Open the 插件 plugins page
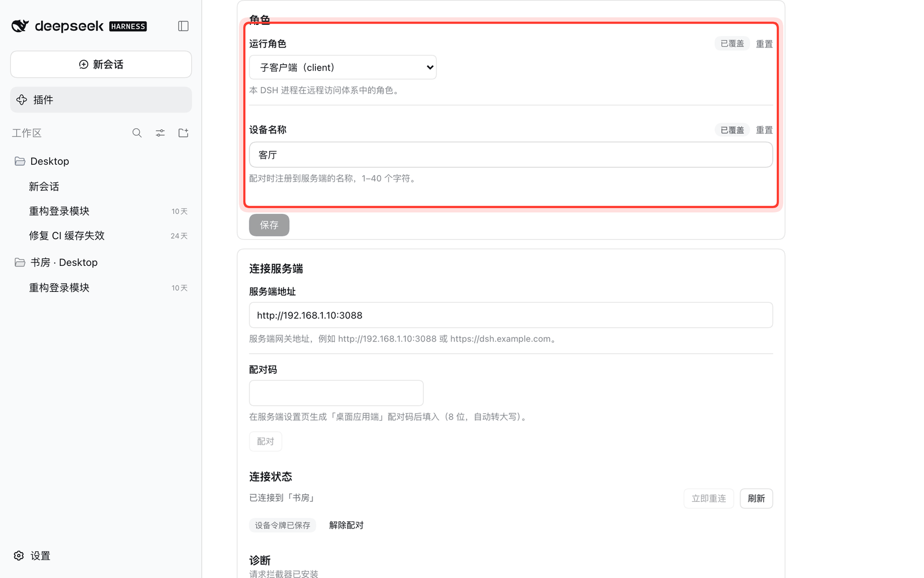Viewport: 924px width, 578px height. (101, 100)
